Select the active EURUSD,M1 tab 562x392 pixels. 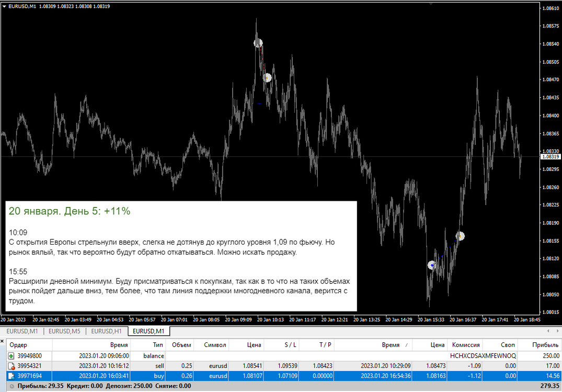[x=148, y=331]
